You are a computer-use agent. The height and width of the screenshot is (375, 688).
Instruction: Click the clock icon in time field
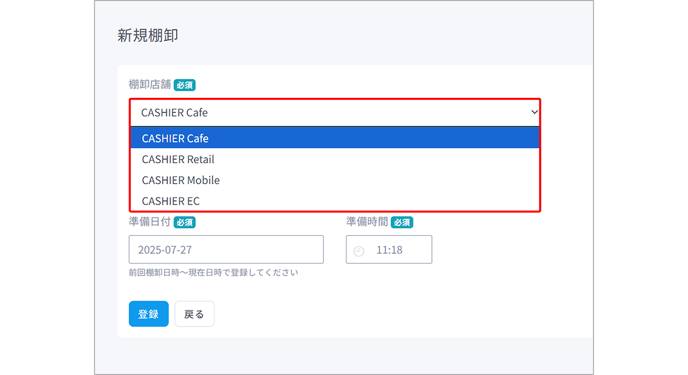coord(359,251)
